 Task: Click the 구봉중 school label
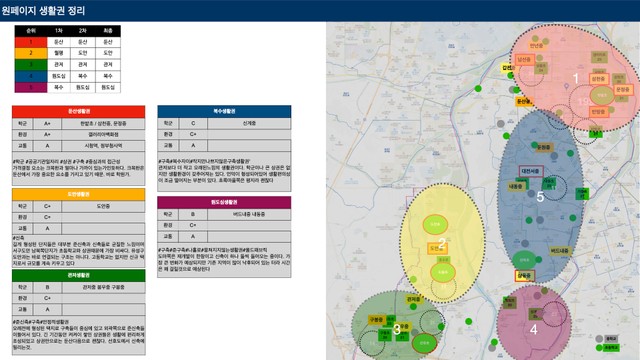376,320
